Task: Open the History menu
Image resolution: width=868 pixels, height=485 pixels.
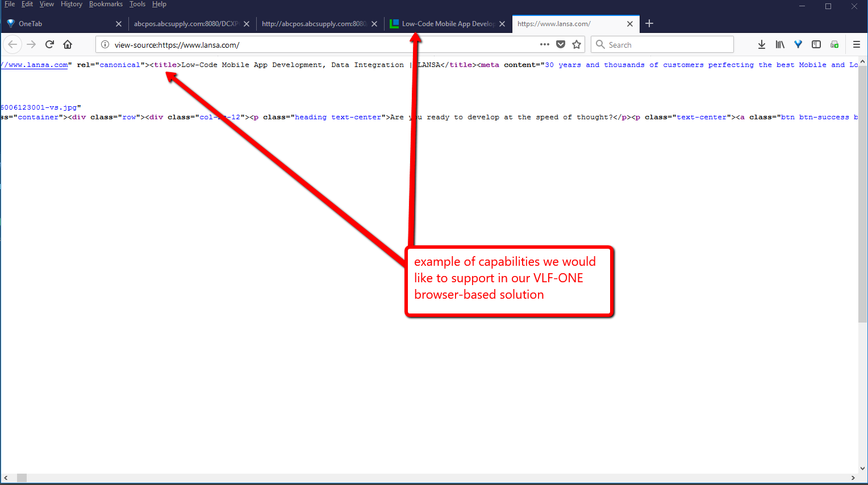Action: 71,4
